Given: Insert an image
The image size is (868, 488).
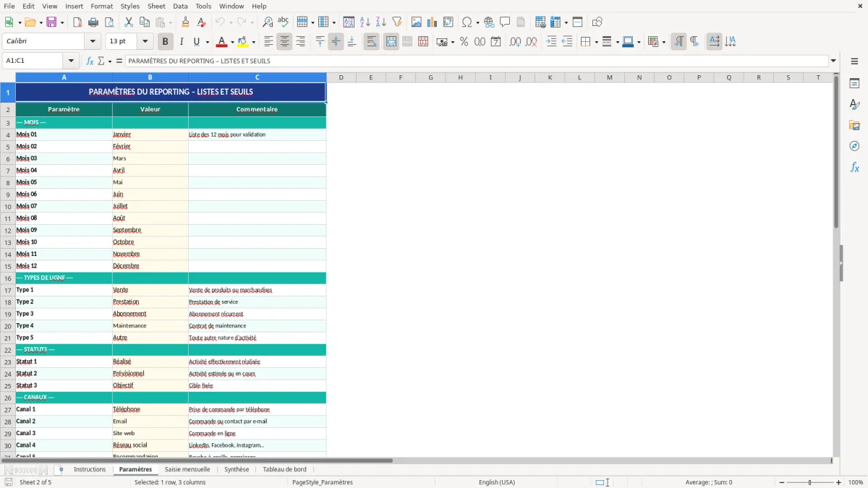Looking at the screenshot, I should [x=417, y=22].
